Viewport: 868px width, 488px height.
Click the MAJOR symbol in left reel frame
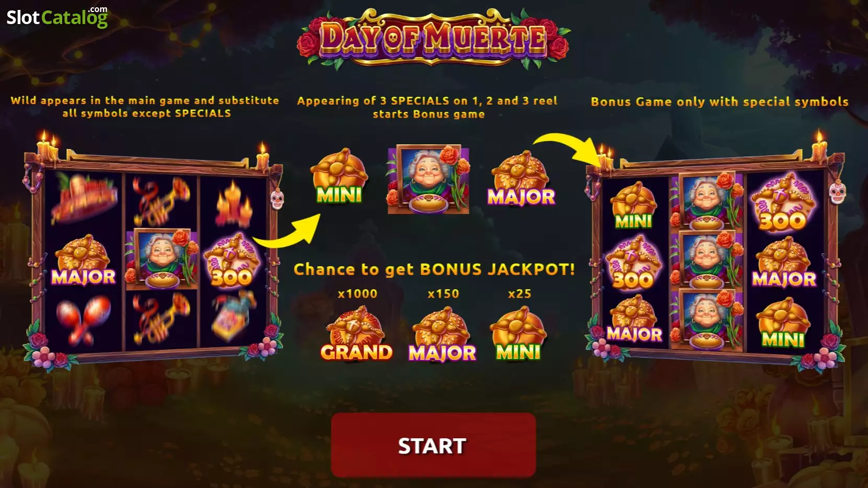(83, 261)
